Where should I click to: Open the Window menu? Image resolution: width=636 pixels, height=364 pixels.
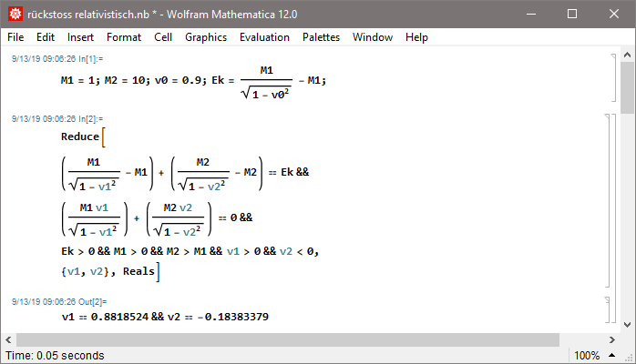tap(372, 37)
